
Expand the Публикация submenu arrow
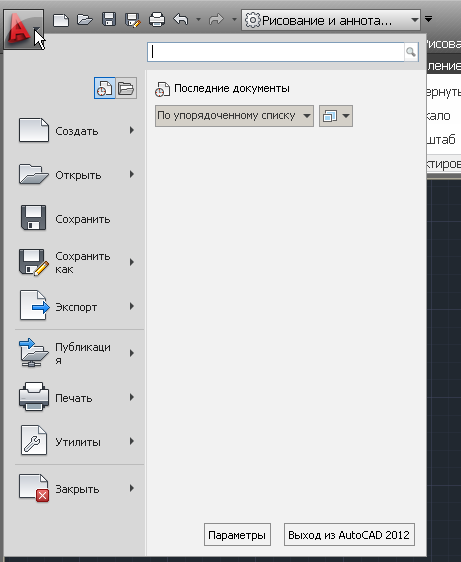[132, 353]
